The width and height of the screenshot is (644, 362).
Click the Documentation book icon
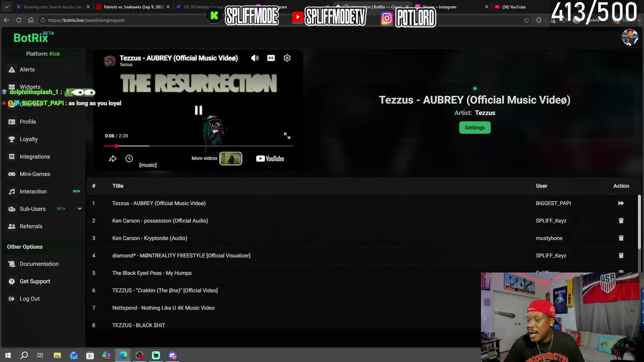[12, 264]
